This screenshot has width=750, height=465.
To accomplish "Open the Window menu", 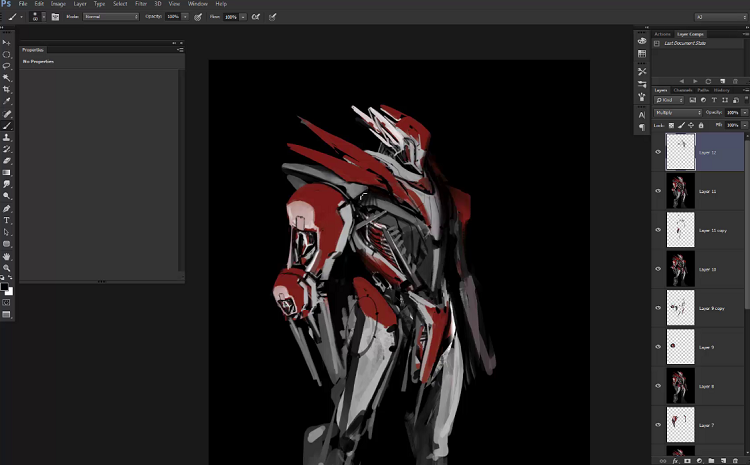I will coord(198,4).
